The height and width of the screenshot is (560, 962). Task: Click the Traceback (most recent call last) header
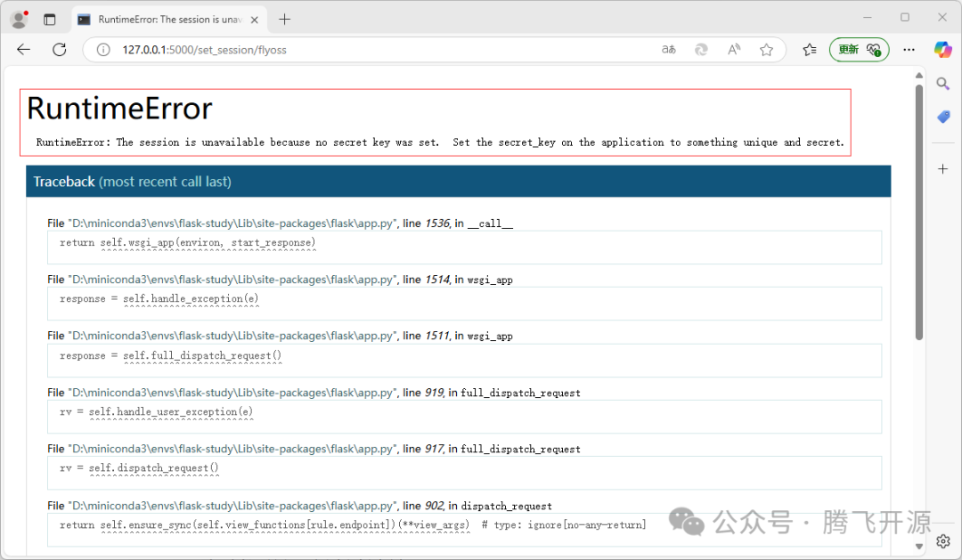pyautogui.click(x=459, y=182)
